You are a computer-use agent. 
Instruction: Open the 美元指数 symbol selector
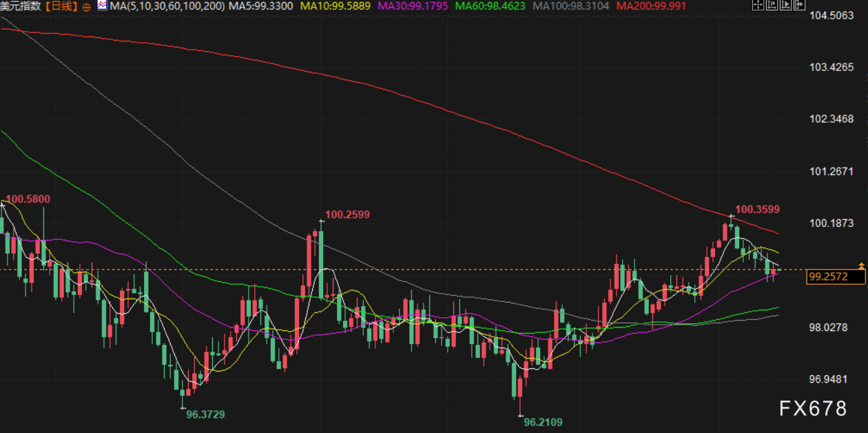click(x=22, y=6)
